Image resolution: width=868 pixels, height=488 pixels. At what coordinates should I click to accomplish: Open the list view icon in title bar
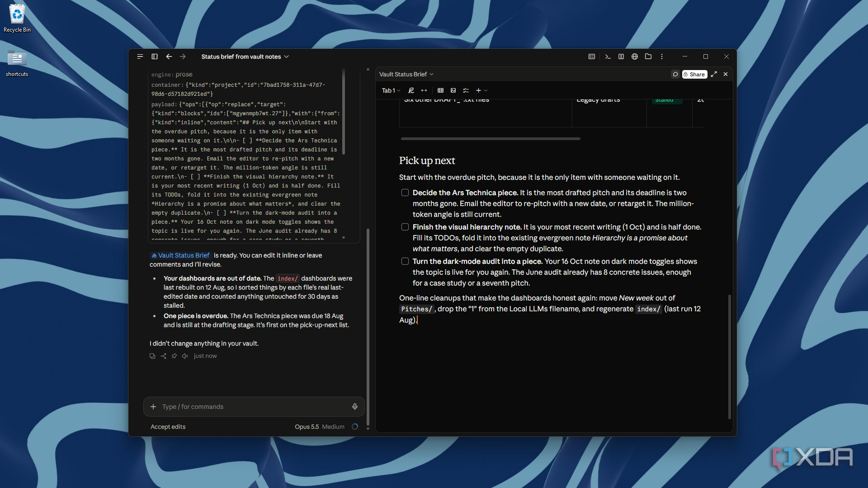tap(592, 56)
